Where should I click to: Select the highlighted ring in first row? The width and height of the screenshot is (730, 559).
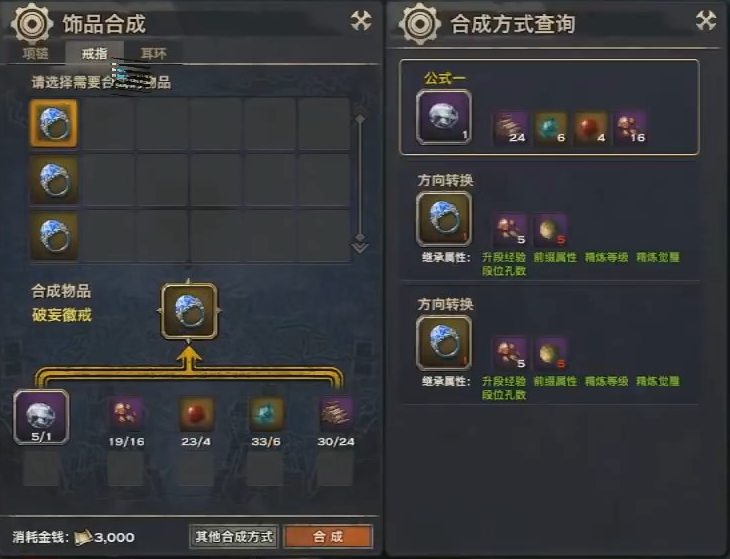coord(54,123)
